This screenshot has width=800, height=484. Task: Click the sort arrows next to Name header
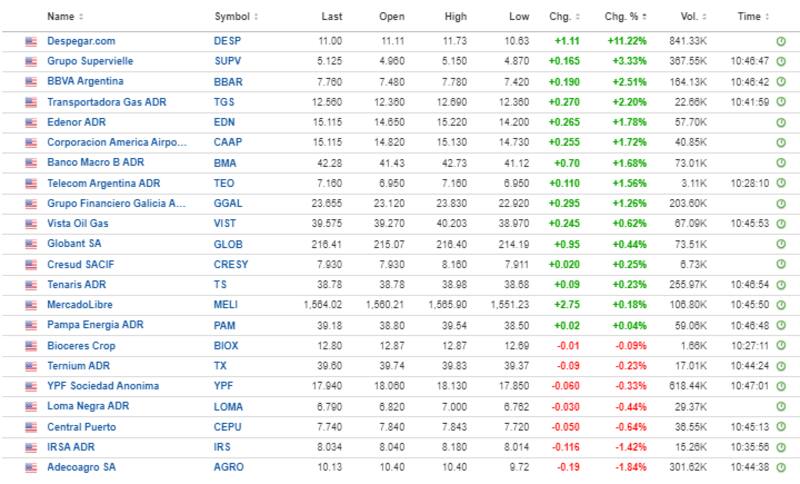point(81,17)
